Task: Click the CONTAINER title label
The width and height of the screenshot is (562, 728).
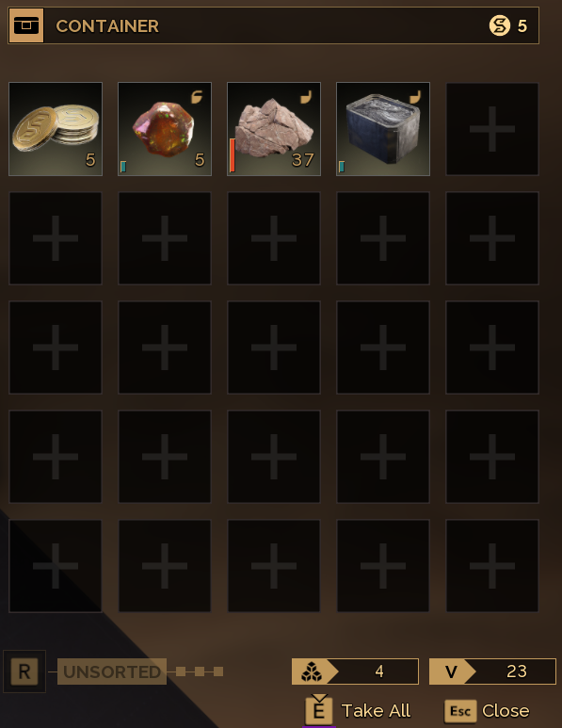Action: click(107, 26)
